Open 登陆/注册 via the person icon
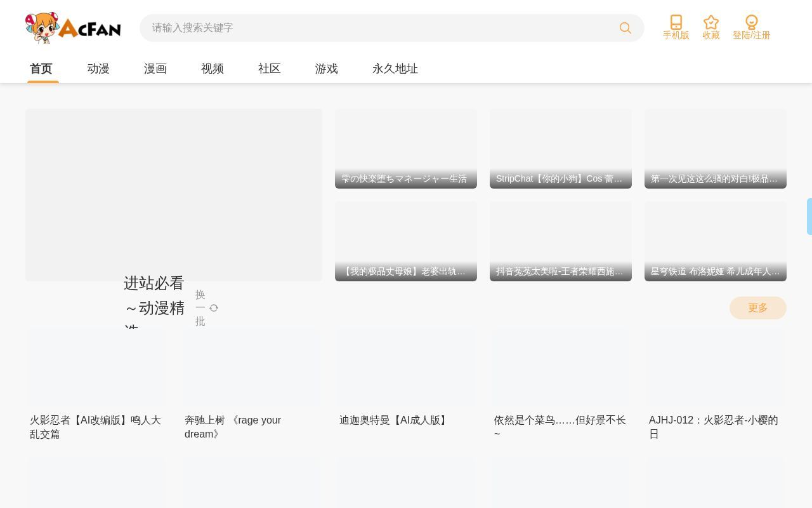The height and width of the screenshot is (508, 812). click(752, 22)
